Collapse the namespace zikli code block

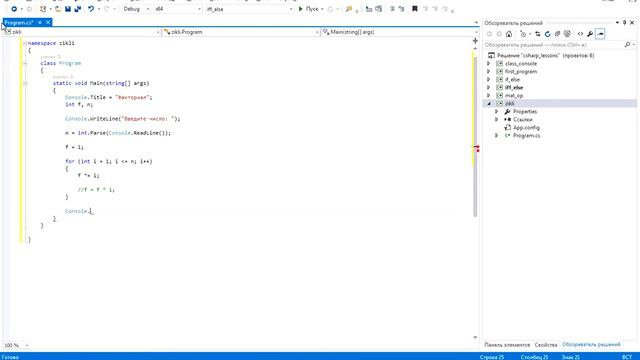(25, 43)
